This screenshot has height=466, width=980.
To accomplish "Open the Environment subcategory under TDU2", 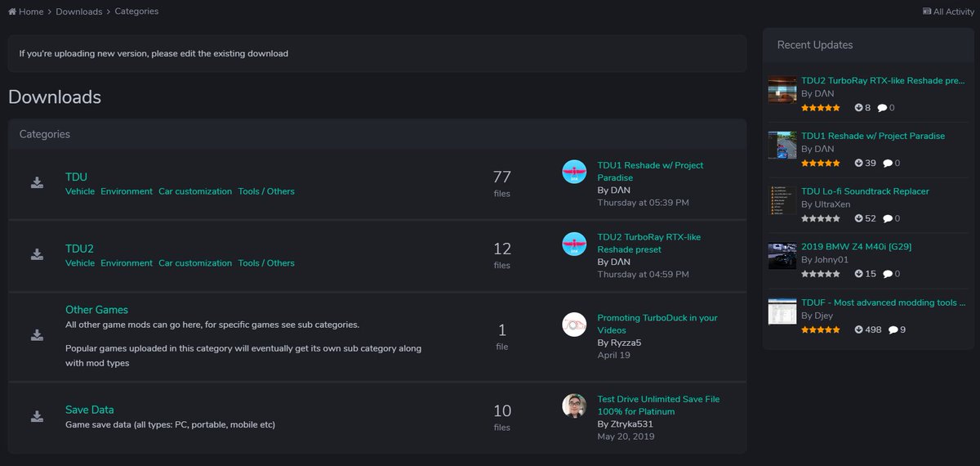I will (127, 263).
